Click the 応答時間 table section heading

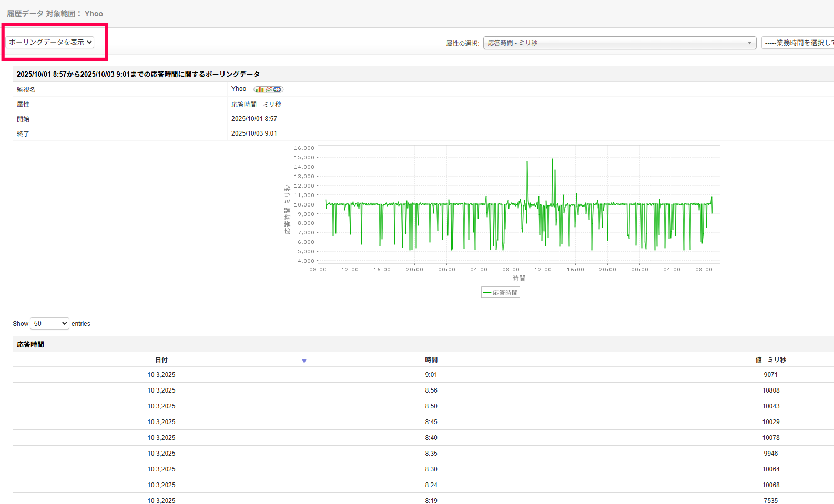click(30, 345)
